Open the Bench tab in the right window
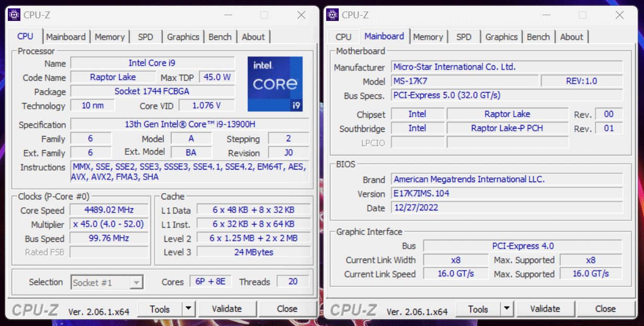644x326 pixels. pos(538,37)
